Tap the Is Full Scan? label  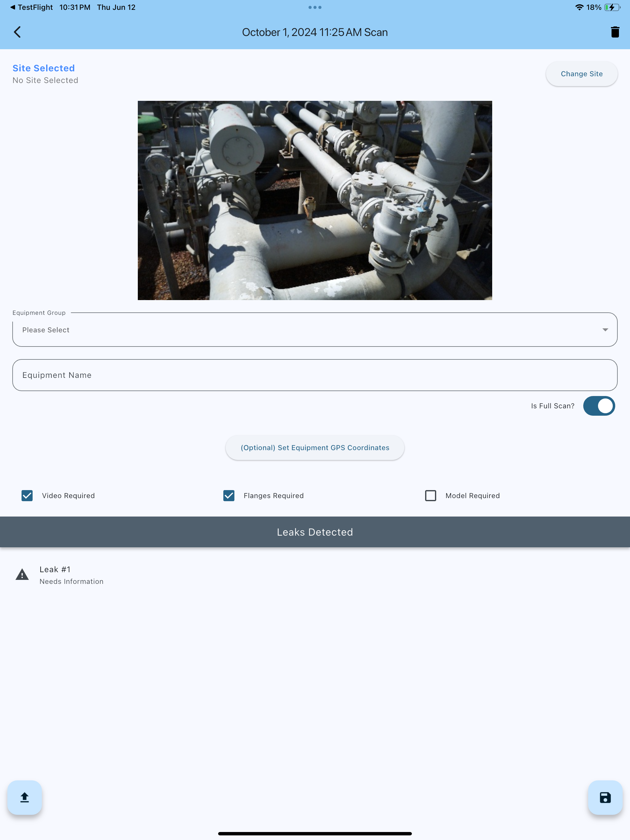(x=552, y=406)
